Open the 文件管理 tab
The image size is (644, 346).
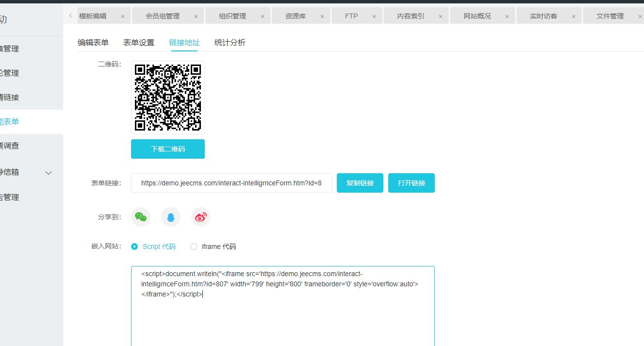click(x=610, y=16)
